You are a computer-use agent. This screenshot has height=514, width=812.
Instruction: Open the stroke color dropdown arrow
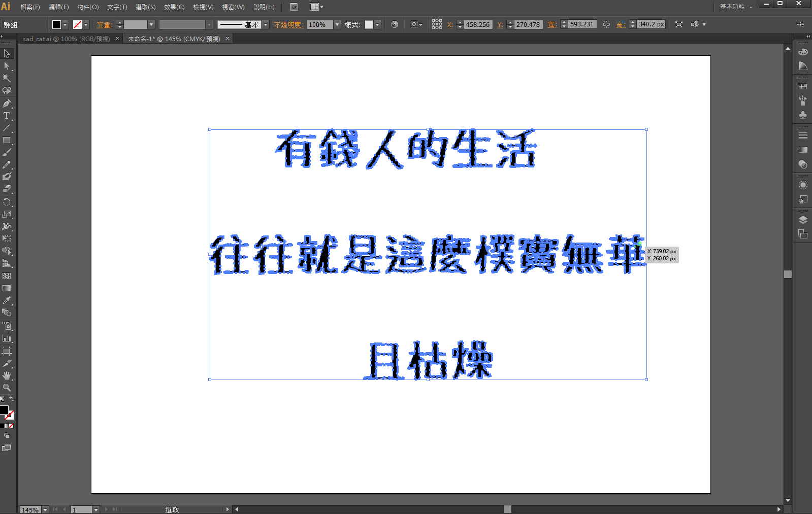[86, 25]
